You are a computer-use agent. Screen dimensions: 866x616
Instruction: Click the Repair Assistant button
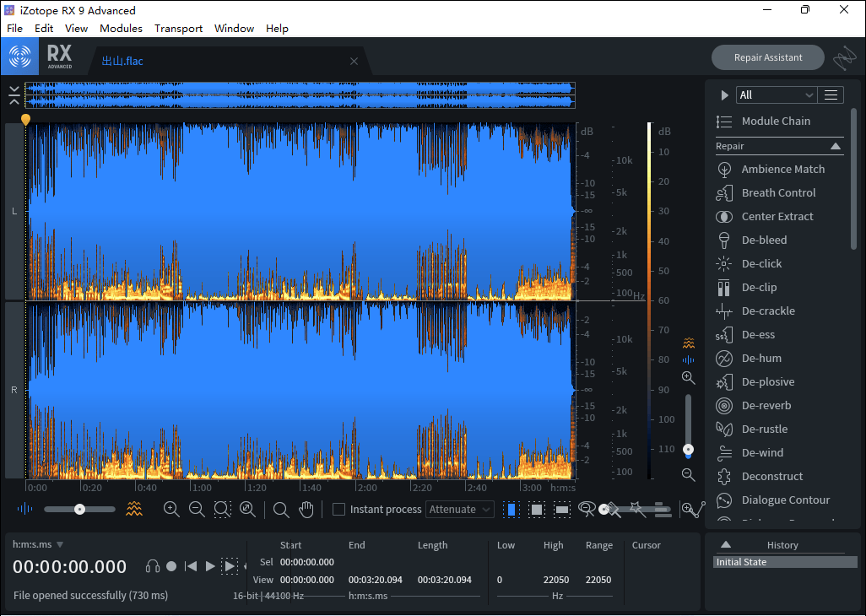pyautogui.click(x=767, y=57)
